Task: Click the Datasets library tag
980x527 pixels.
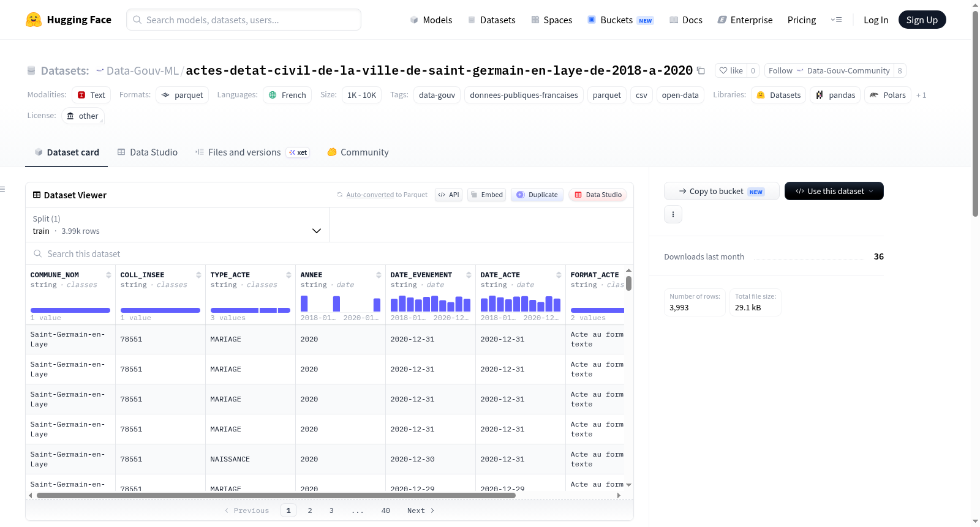Action: pyautogui.click(x=778, y=95)
